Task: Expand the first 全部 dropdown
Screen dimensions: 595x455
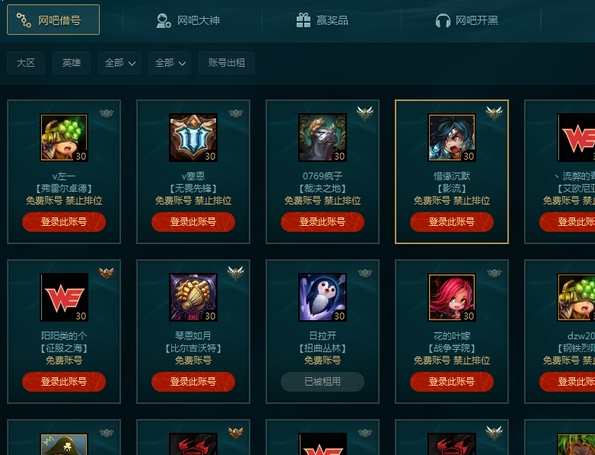Action: coord(120,63)
